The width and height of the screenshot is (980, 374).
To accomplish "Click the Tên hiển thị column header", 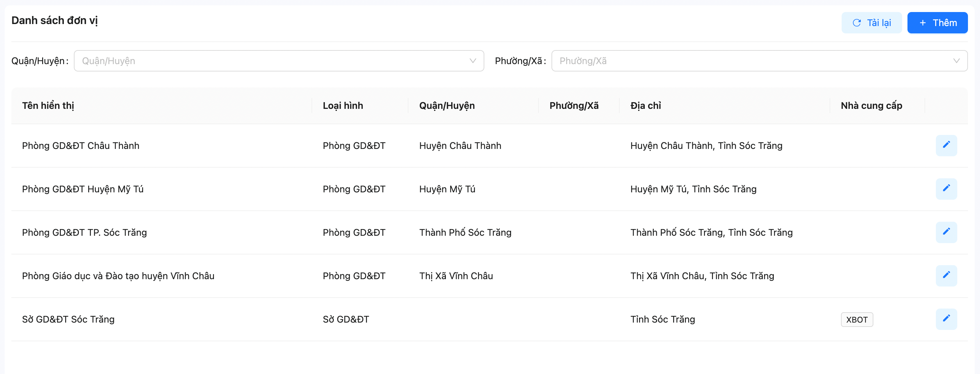I will tap(48, 106).
